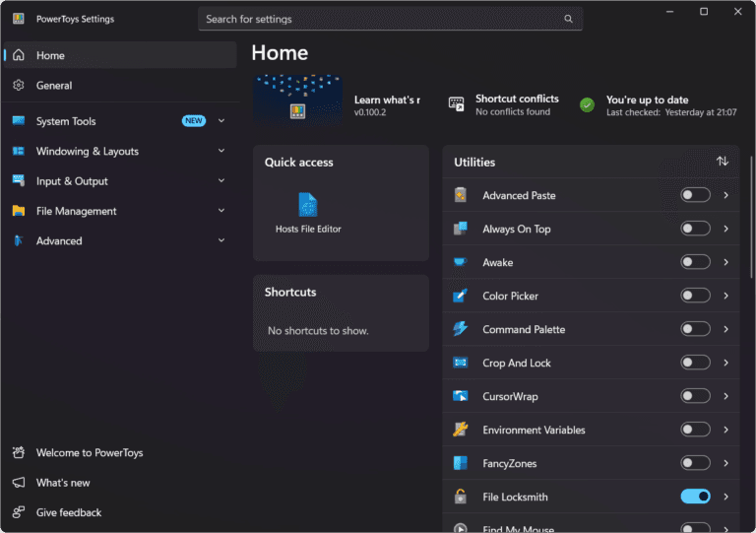The image size is (756, 533).
Task: Expand the File Management chevron
Action: click(x=221, y=210)
